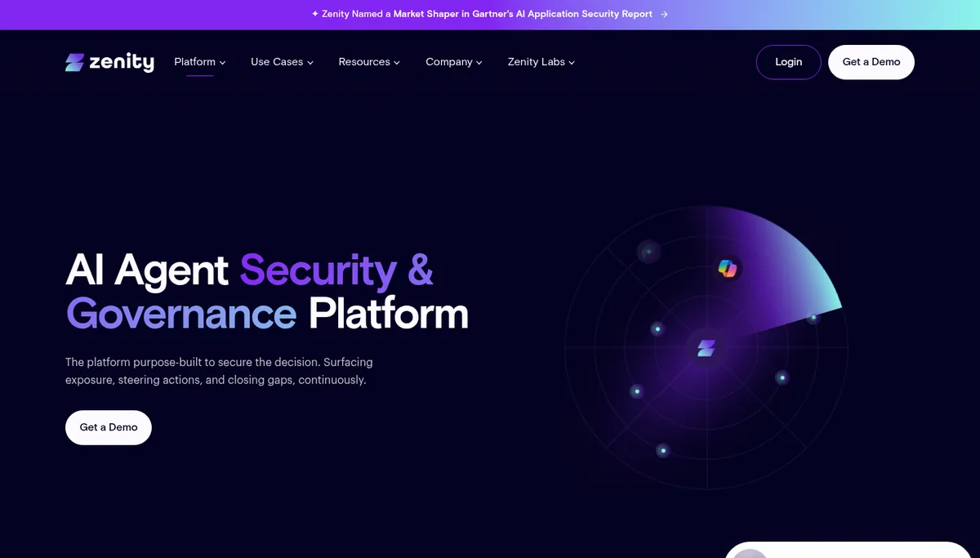Expand the chevron next to Resources
Image resolution: width=980 pixels, height=558 pixels.
click(x=397, y=63)
